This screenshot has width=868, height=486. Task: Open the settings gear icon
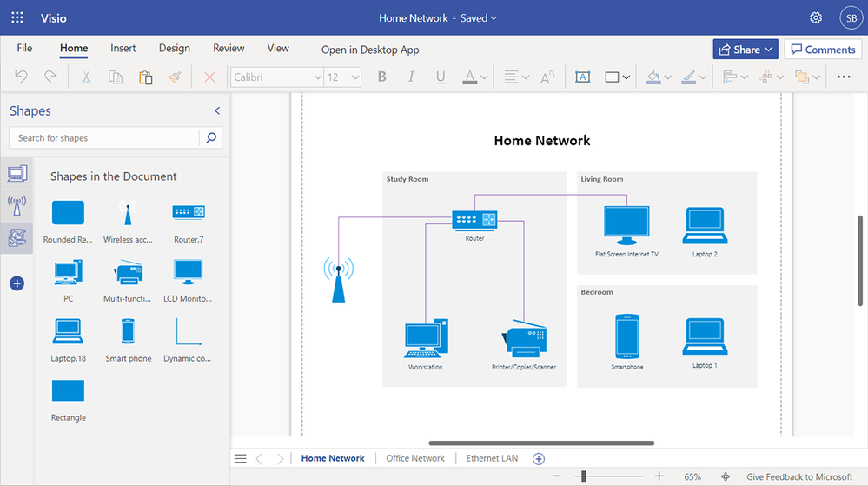pos(815,17)
